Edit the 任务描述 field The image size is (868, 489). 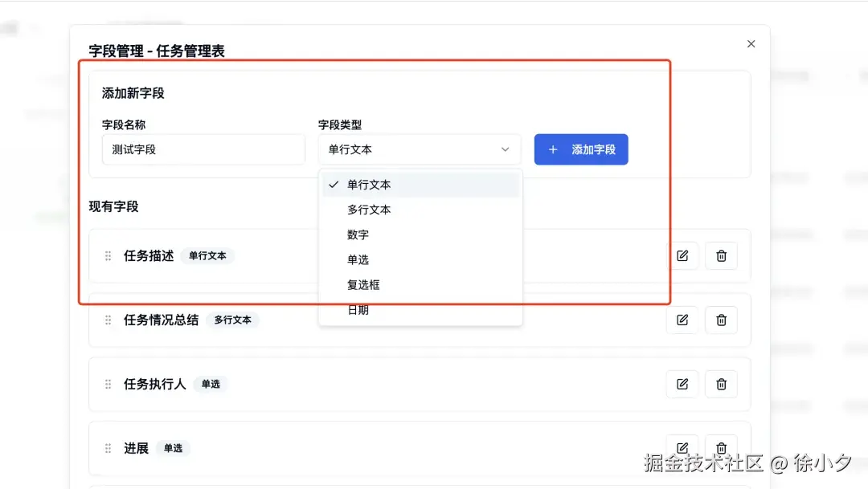(x=682, y=255)
